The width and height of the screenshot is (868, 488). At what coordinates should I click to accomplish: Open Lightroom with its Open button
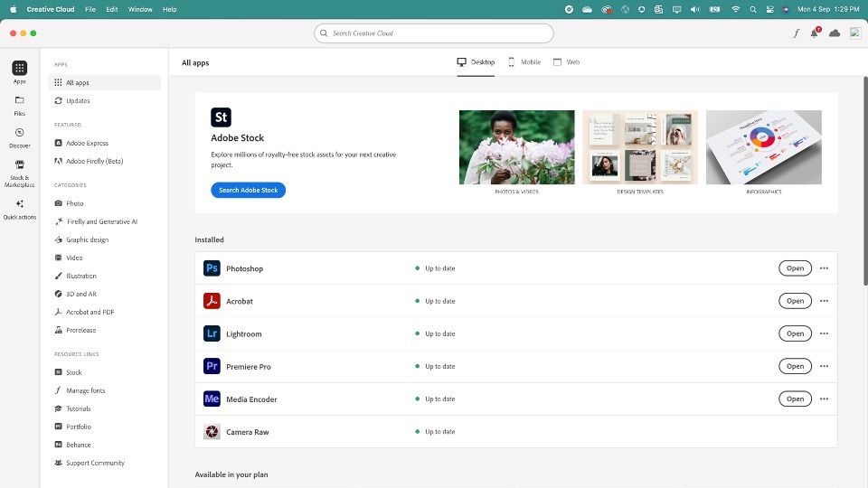coord(795,333)
